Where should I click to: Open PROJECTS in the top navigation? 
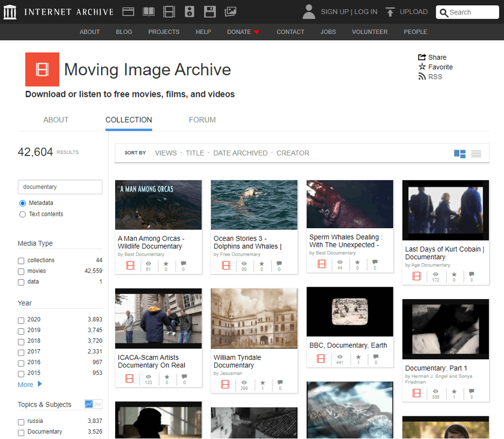[x=164, y=32]
